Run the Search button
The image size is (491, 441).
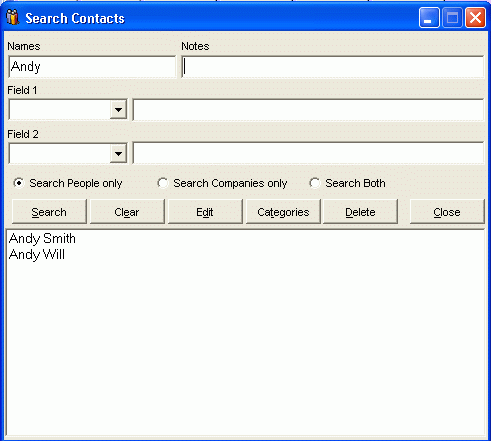tap(49, 212)
